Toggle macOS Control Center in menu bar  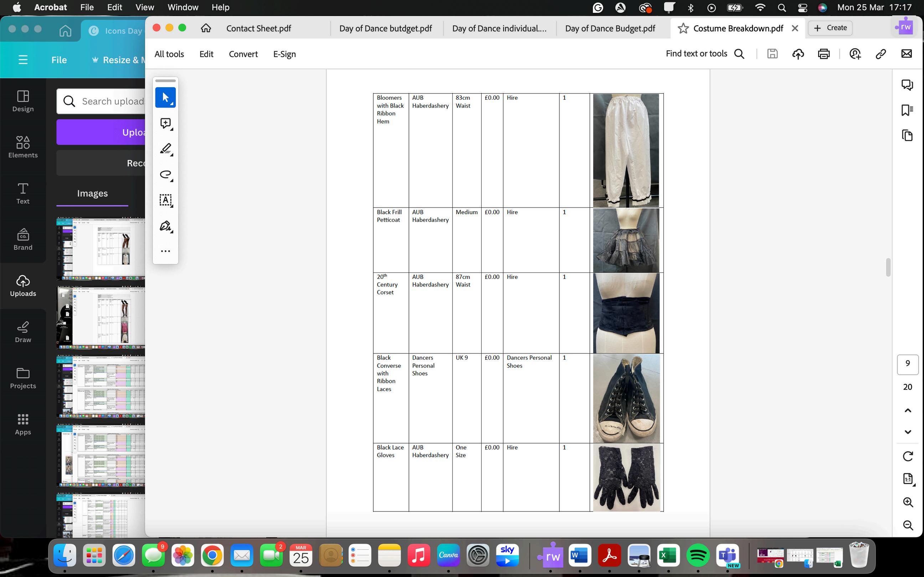(802, 7)
